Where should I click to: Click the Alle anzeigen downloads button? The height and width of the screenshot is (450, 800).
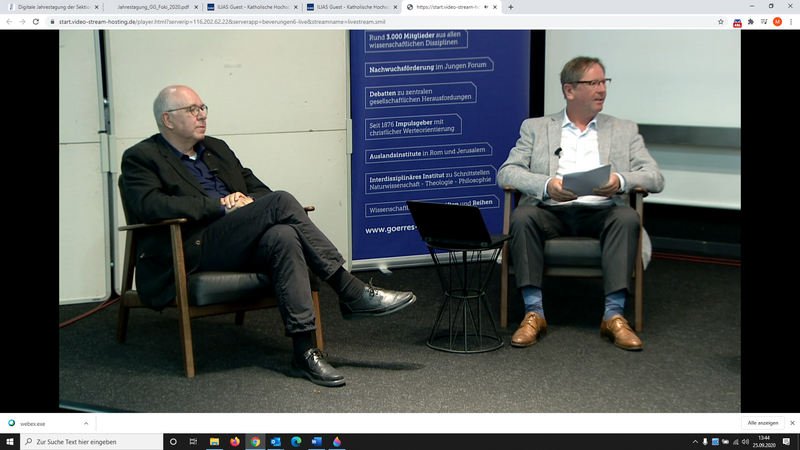(x=761, y=423)
